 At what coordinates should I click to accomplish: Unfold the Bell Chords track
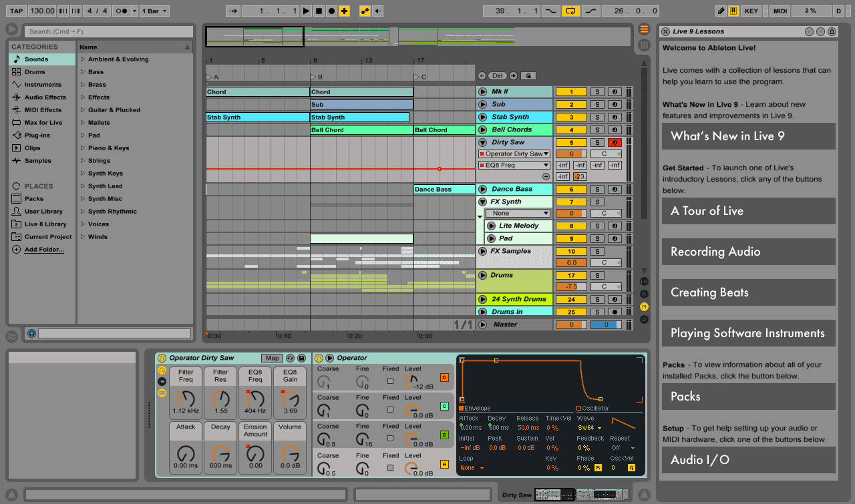(482, 130)
